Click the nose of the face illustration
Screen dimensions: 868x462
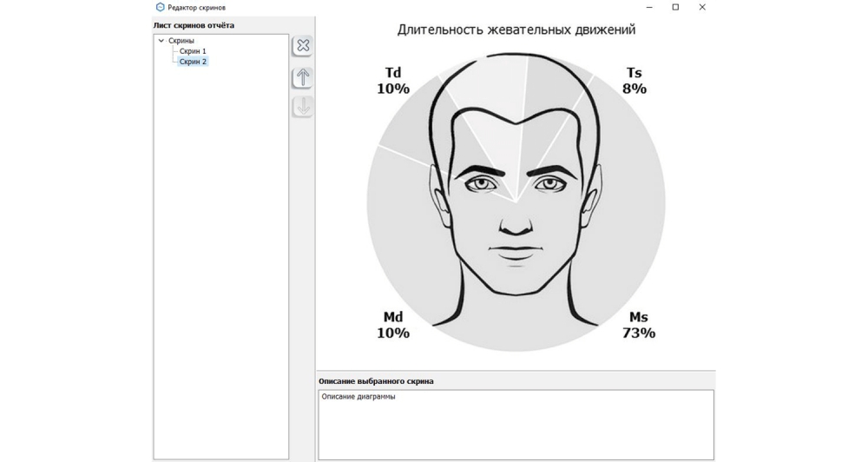pos(516,221)
